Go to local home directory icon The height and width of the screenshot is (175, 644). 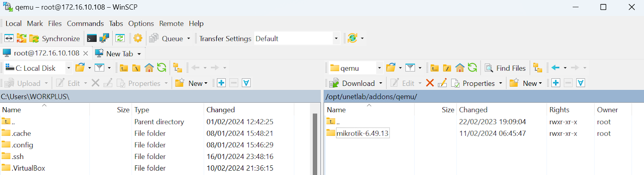pos(149,68)
